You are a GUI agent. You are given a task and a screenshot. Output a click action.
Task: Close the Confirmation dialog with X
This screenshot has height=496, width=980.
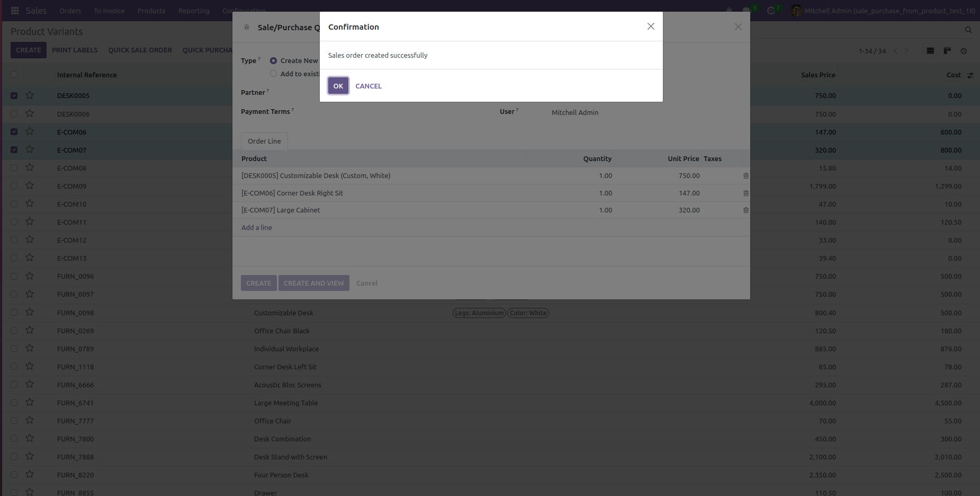point(651,26)
